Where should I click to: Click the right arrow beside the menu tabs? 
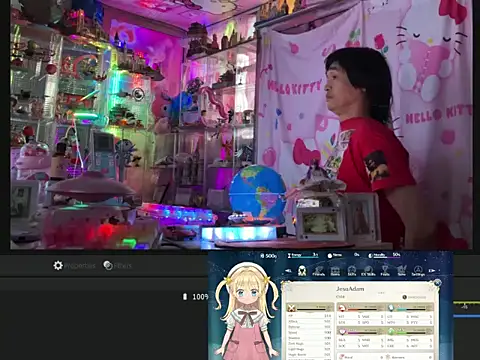pyautogui.click(x=432, y=271)
